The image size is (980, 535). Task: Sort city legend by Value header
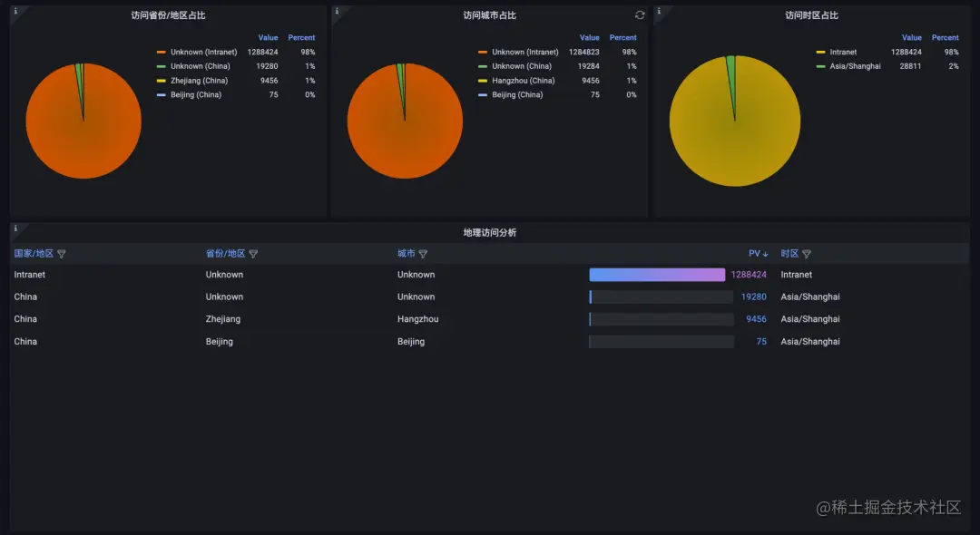pos(590,38)
